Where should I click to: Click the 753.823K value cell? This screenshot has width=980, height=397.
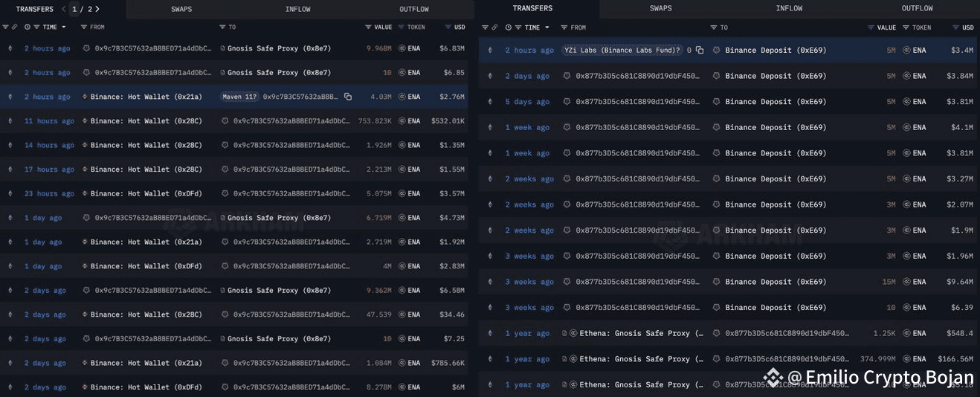[x=375, y=120]
